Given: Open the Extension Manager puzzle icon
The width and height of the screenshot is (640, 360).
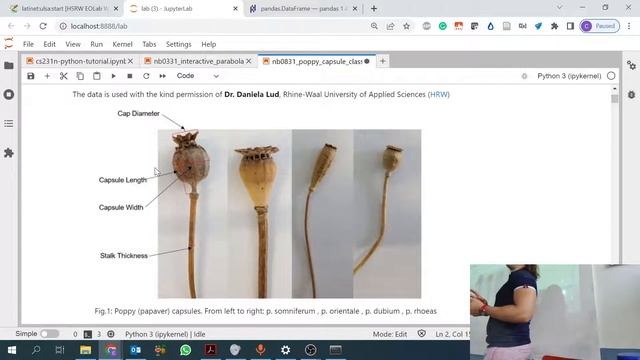Looking at the screenshot, I should (9, 153).
